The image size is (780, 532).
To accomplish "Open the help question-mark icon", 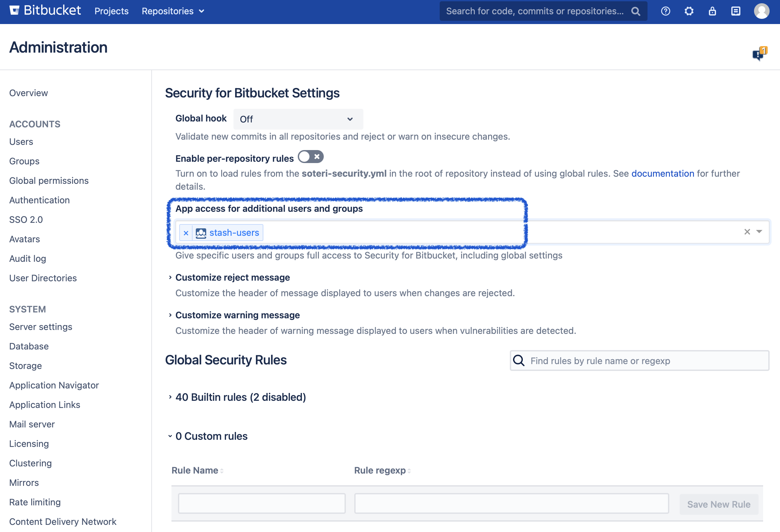I will click(665, 11).
